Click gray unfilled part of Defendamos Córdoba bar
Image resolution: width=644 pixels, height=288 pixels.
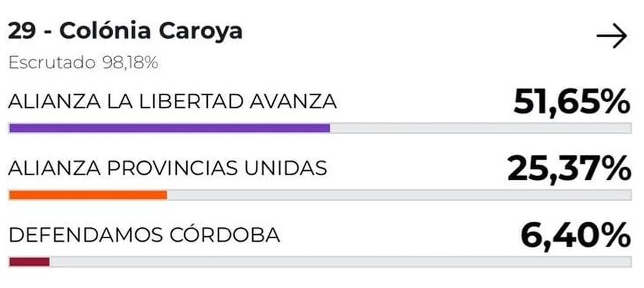pos(340,262)
